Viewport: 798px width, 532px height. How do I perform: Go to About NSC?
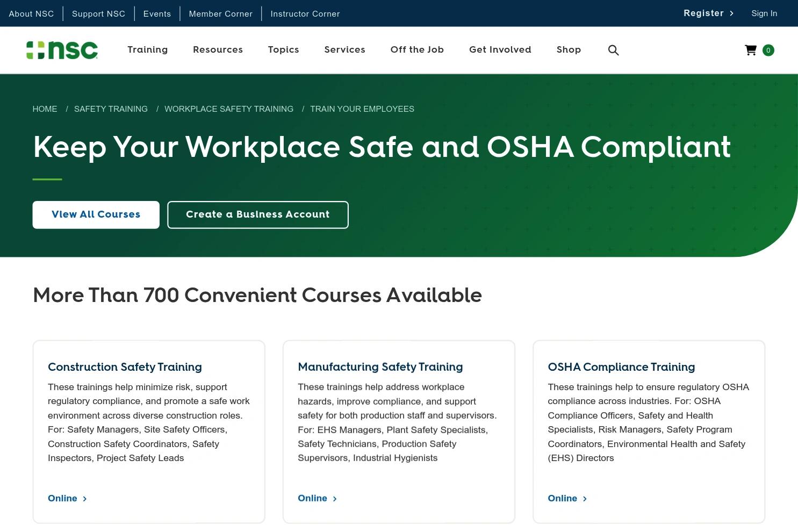click(31, 13)
